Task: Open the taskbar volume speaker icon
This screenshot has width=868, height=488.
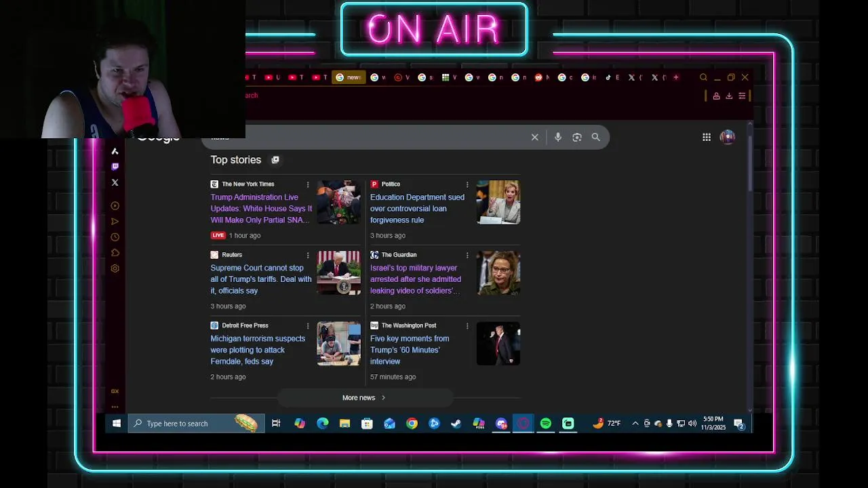Action: [692, 424]
